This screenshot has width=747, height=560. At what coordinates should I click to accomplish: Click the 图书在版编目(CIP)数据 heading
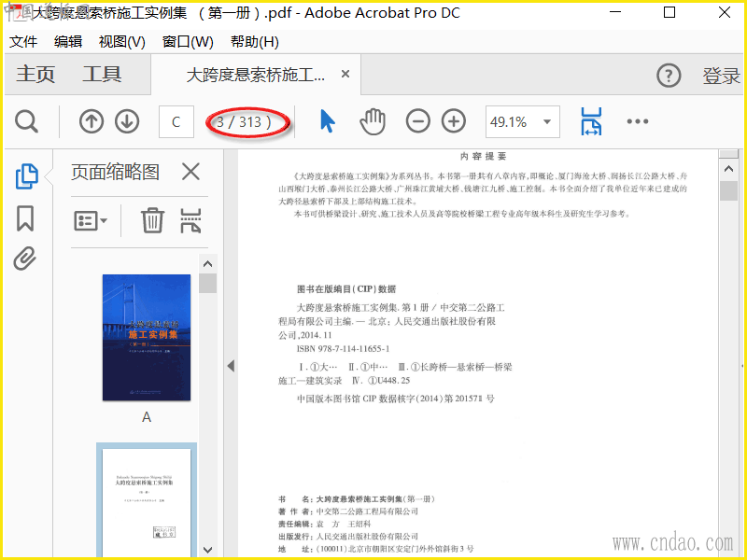point(346,289)
